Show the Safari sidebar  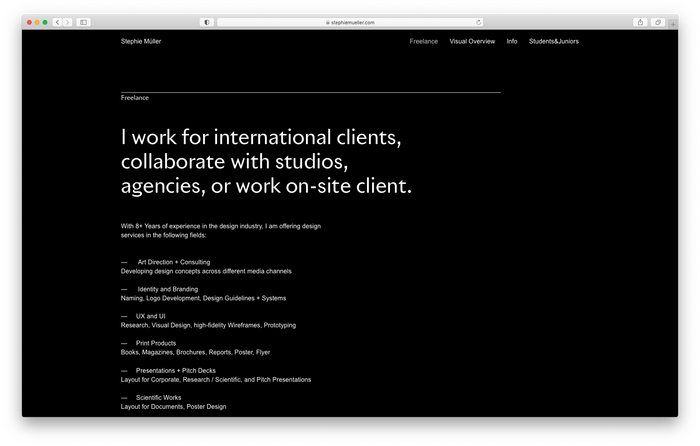[83, 22]
